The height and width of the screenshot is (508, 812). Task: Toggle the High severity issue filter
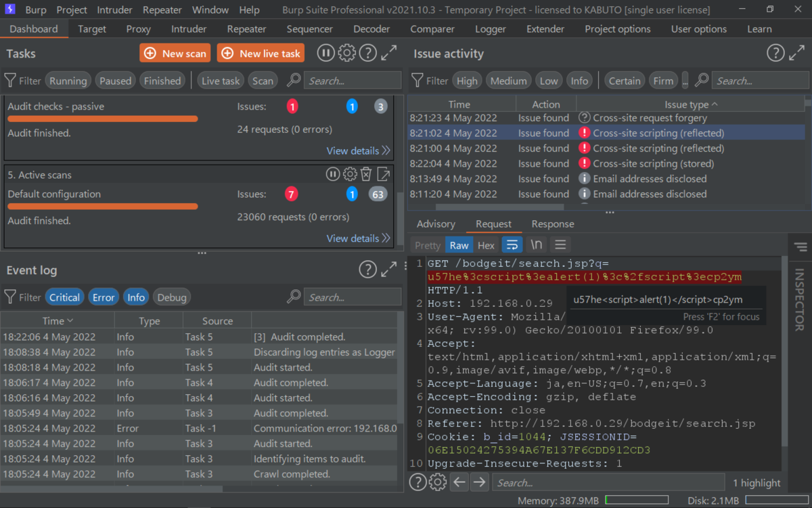pos(467,81)
